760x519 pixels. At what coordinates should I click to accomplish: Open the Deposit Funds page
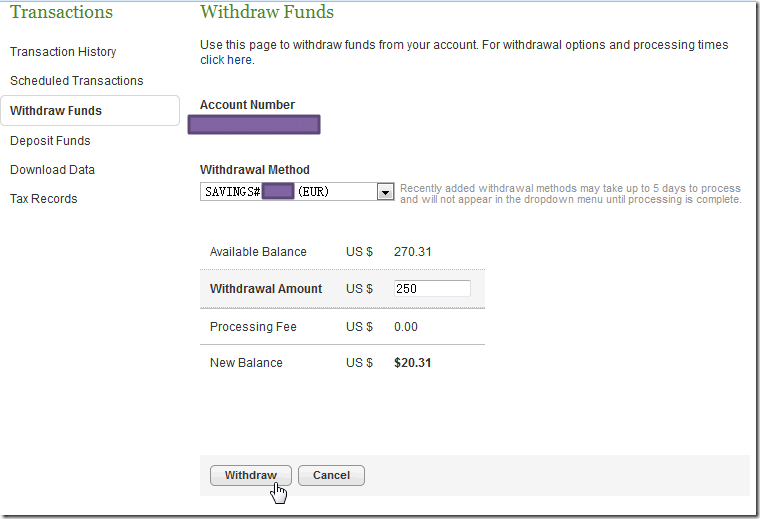50,141
